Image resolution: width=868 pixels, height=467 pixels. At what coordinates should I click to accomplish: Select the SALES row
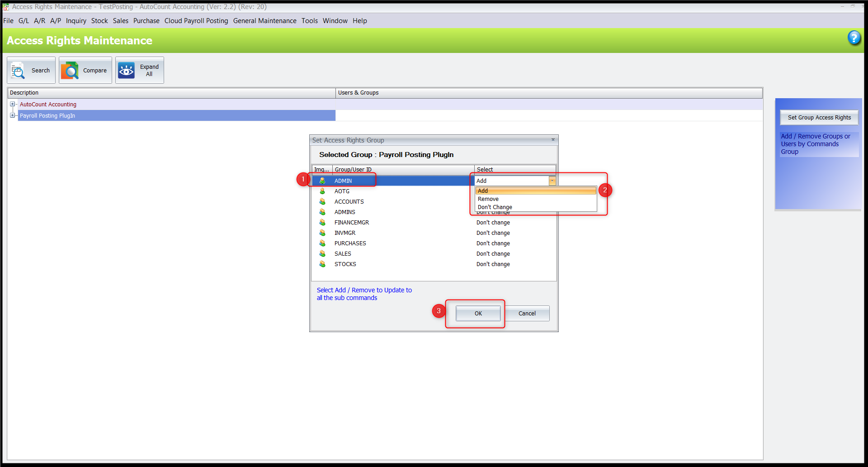pos(434,253)
